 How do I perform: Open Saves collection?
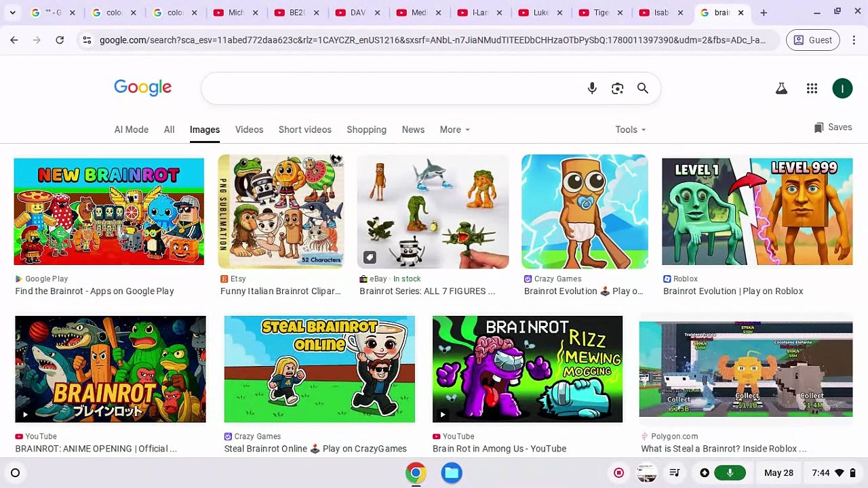(x=833, y=127)
